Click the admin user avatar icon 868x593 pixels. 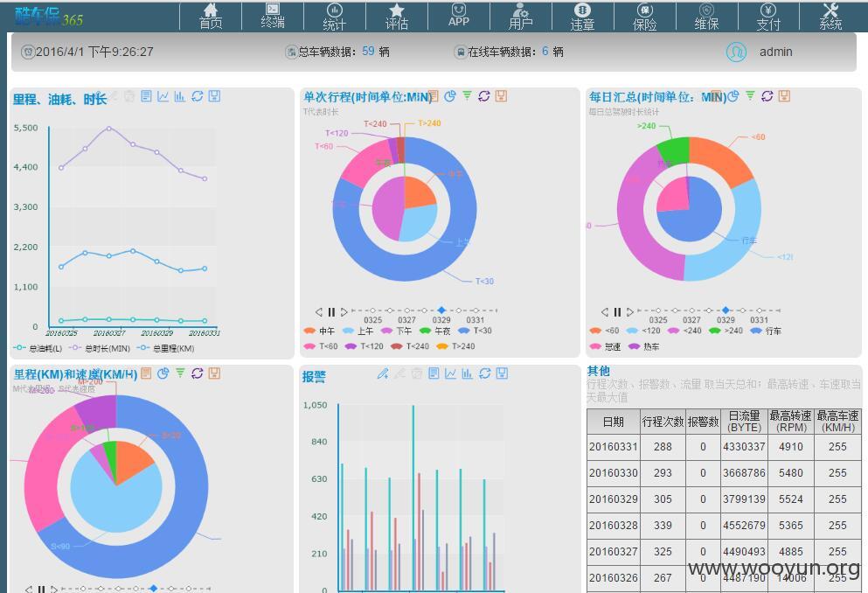736,52
